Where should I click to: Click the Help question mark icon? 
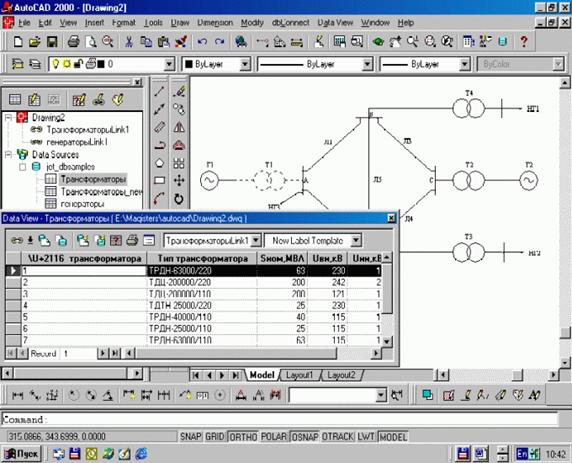pyautogui.click(x=524, y=42)
